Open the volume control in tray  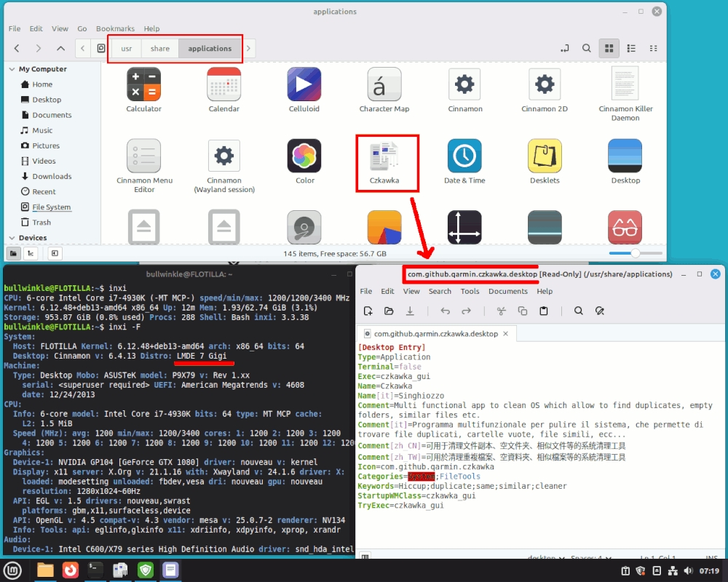point(689,571)
